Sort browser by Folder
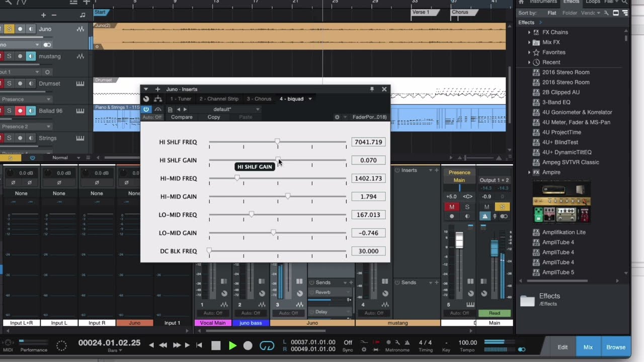The width and height of the screenshot is (644, 362). pos(570,13)
